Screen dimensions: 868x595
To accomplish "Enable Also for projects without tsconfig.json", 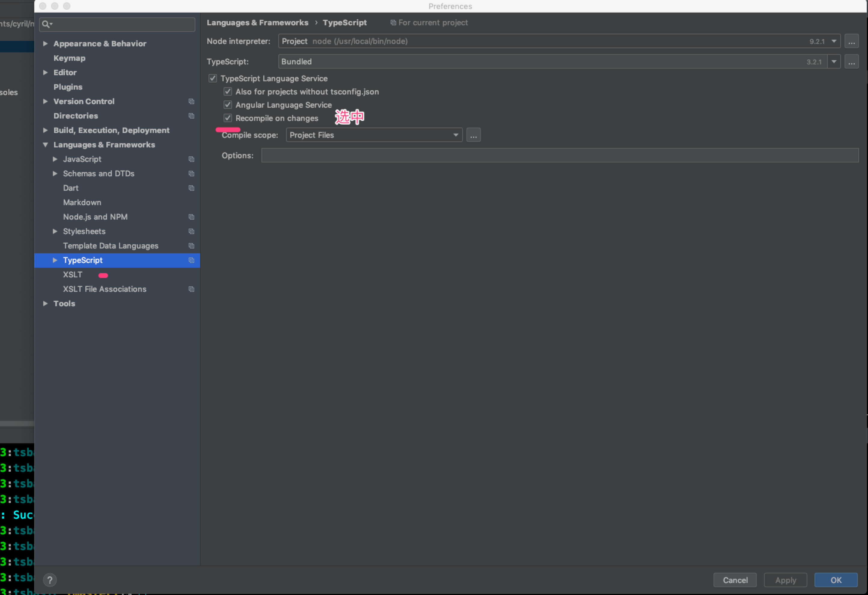I will coord(228,92).
